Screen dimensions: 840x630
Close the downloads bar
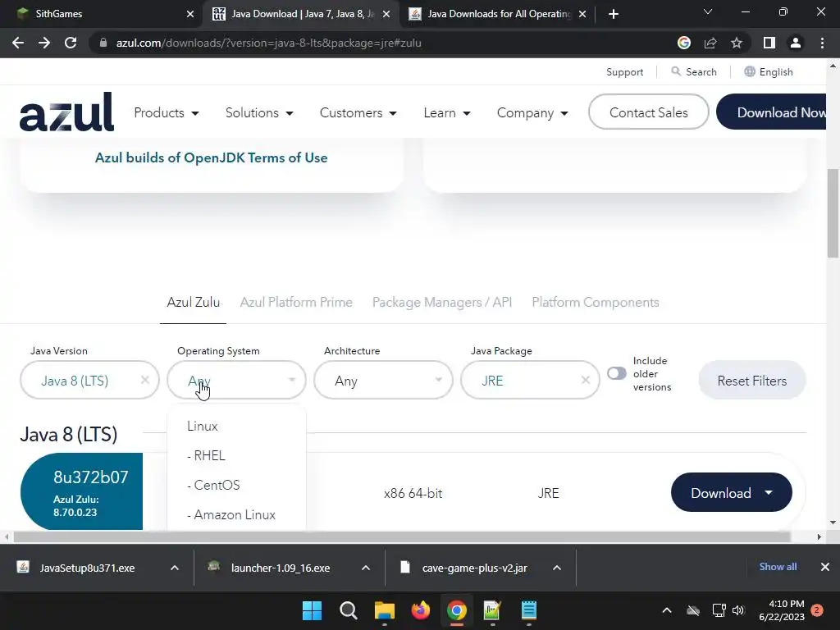825,567
